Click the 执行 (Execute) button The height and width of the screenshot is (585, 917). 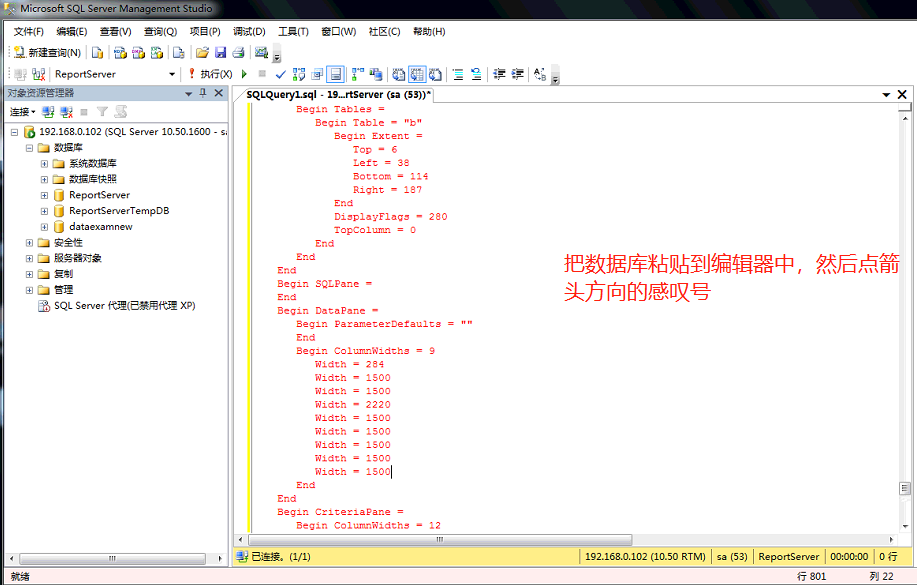[x=210, y=74]
